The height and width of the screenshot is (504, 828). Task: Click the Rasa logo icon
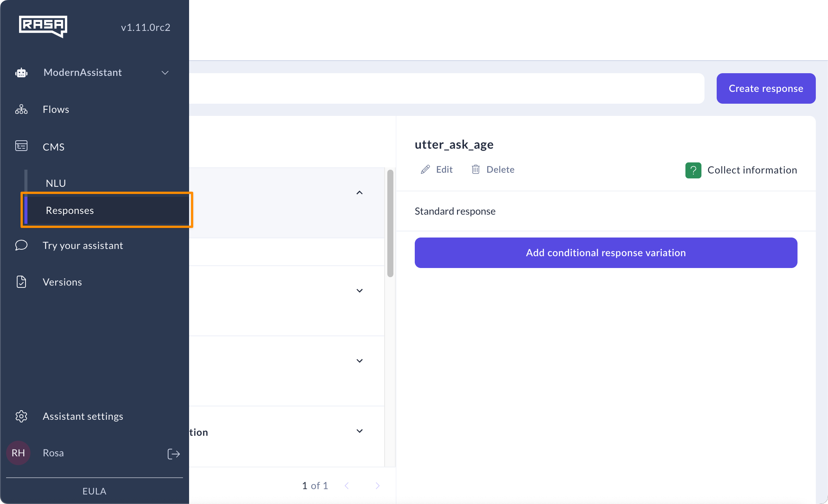pos(43,26)
